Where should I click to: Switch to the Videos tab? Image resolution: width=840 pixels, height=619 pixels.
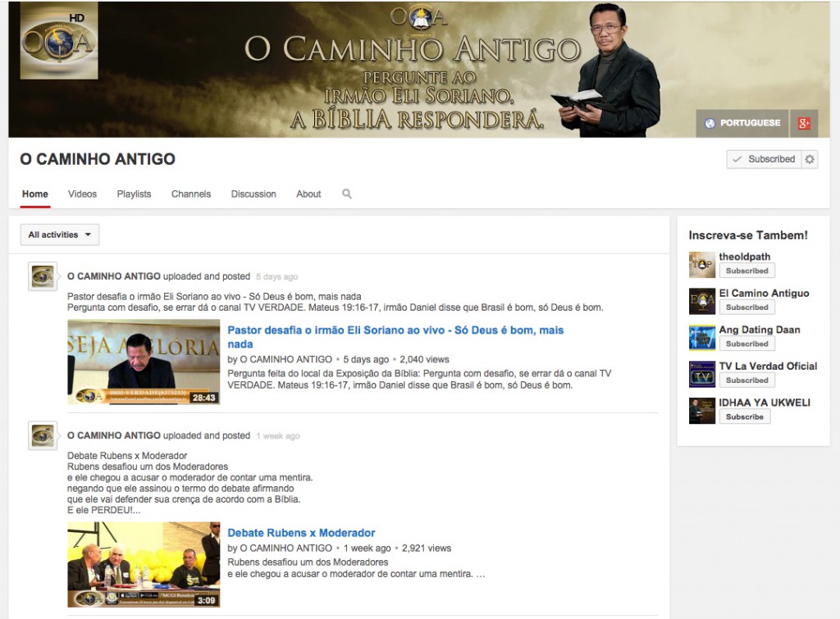point(82,193)
